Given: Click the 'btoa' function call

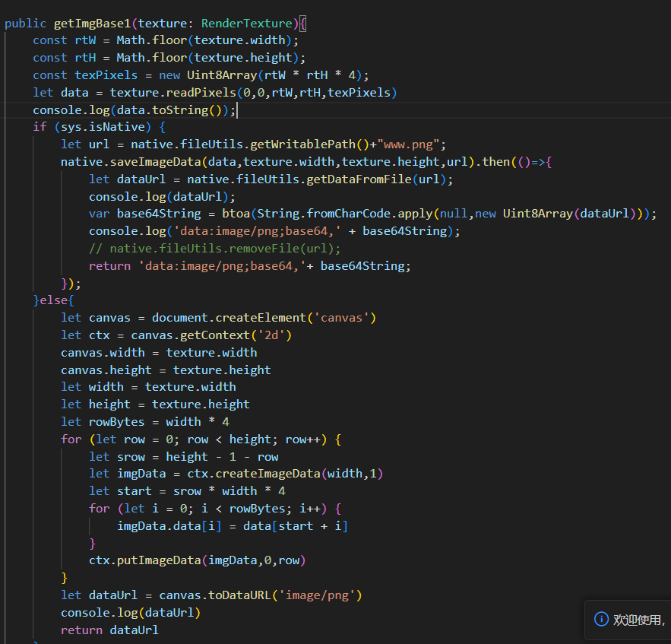Looking at the screenshot, I should 236,214.
